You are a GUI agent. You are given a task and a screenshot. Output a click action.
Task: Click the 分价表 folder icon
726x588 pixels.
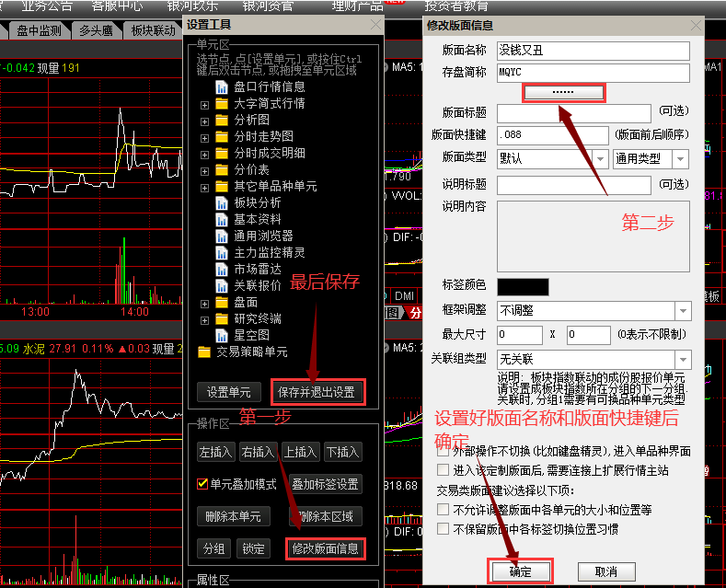[x=222, y=170]
